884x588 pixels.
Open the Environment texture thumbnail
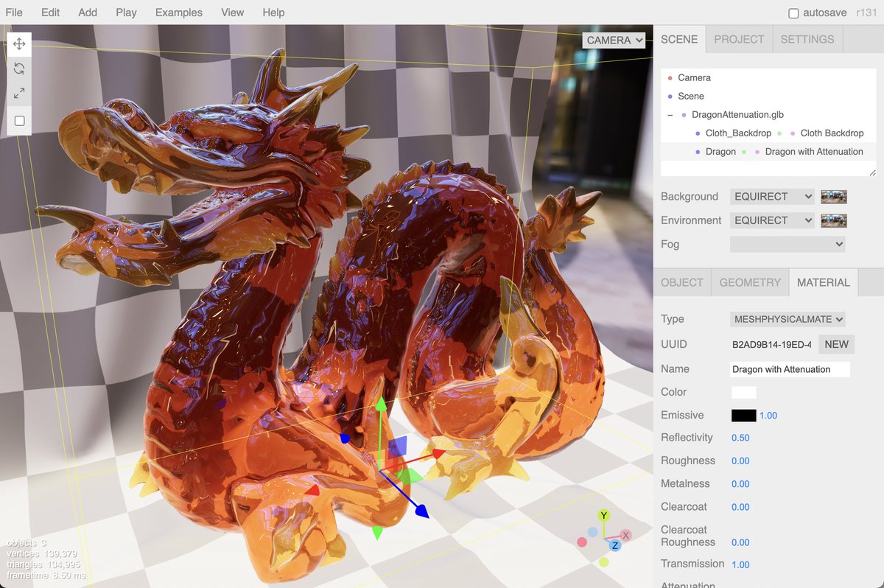tap(833, 220)
